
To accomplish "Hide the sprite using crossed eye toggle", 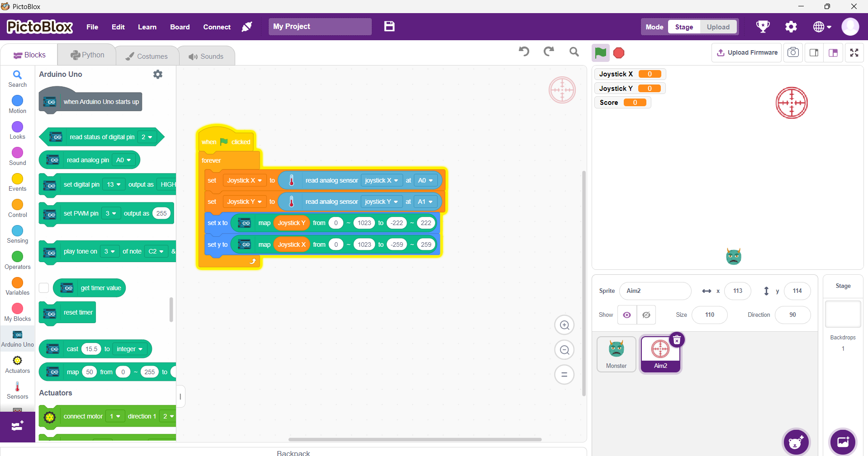I will (646, 315).
